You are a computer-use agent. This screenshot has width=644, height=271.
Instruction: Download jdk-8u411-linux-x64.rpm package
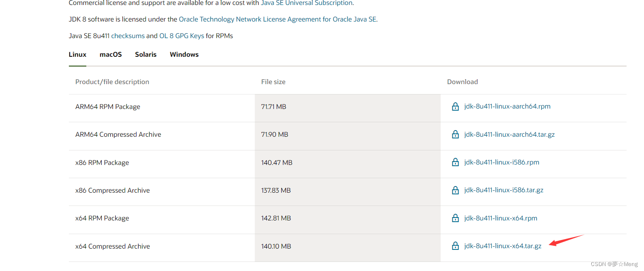pyautogui.click(x=501, y=218)
